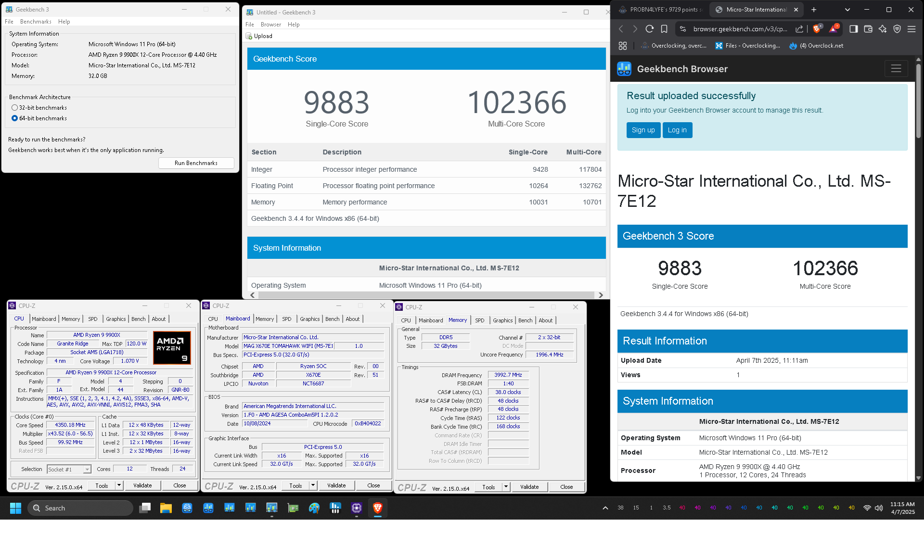The height and width of the screenshot is (560, 924).
Task: Switch to the PROBN4LYFE's 9729 points browser tab
Action: click(662, 10)
